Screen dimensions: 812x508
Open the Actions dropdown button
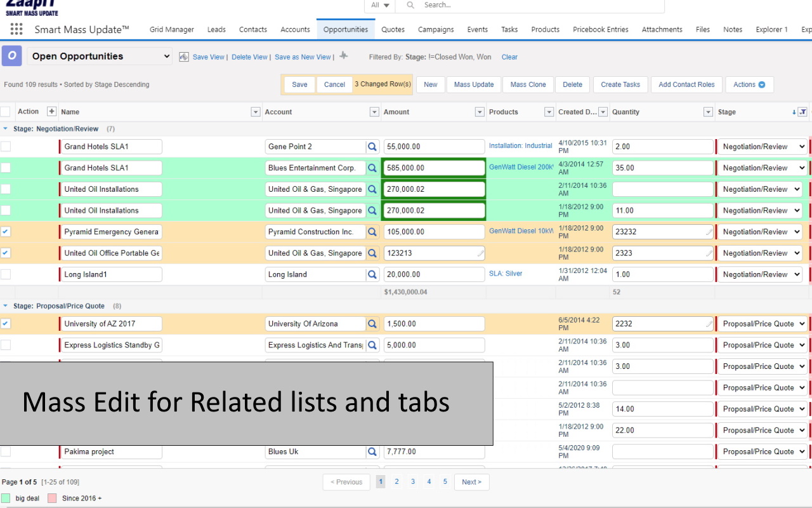point(749,84)
